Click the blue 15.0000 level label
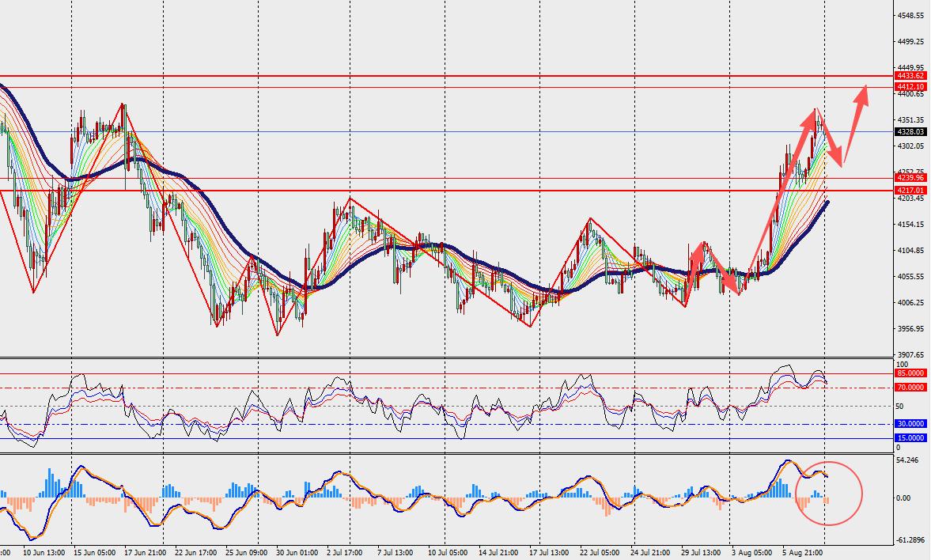 pos(910,438)
